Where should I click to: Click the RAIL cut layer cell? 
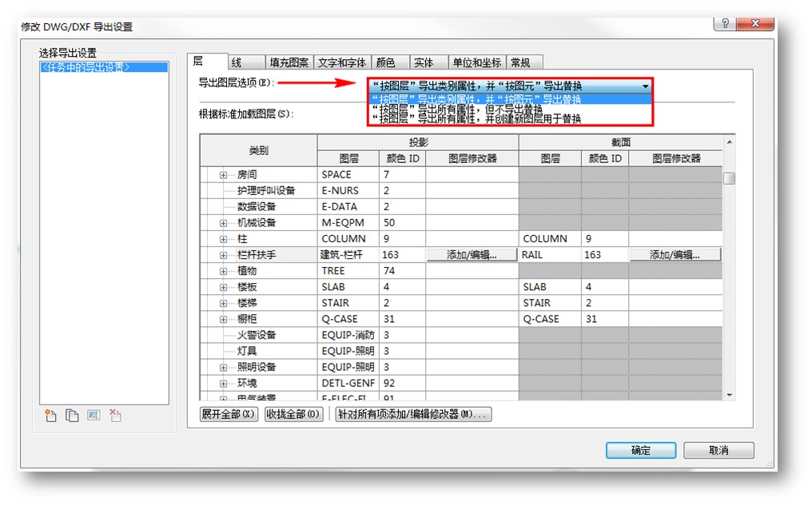coord(550,255)
